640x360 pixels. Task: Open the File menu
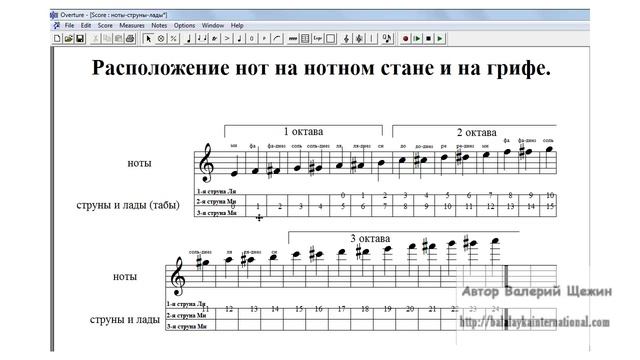pyautogui.click(x=69, y=25)
